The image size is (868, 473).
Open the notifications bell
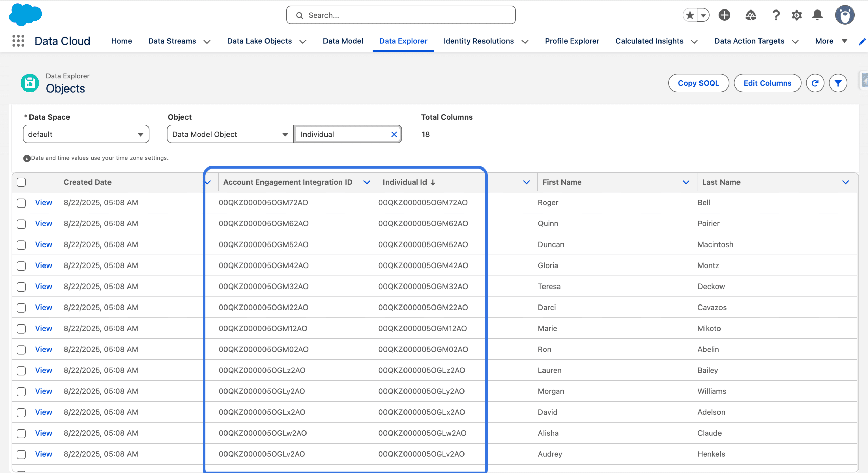pyautogui.click(x=817, y=15)
